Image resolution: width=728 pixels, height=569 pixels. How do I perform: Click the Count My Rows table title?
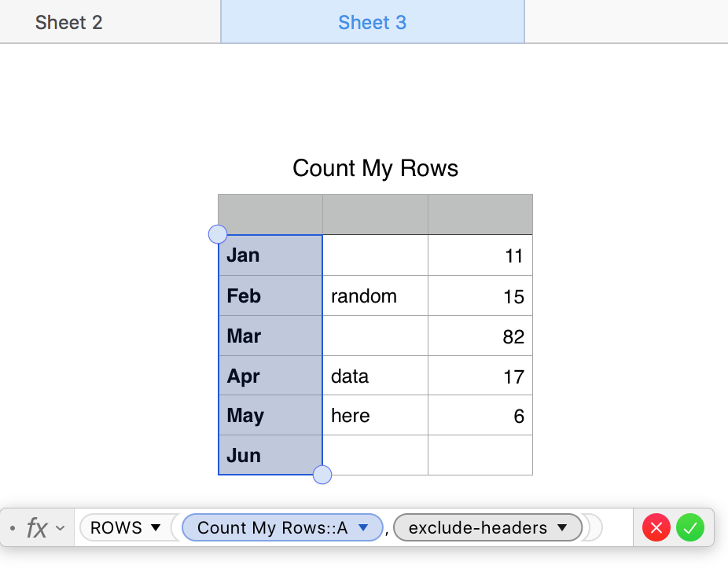[x=375, y=168]
